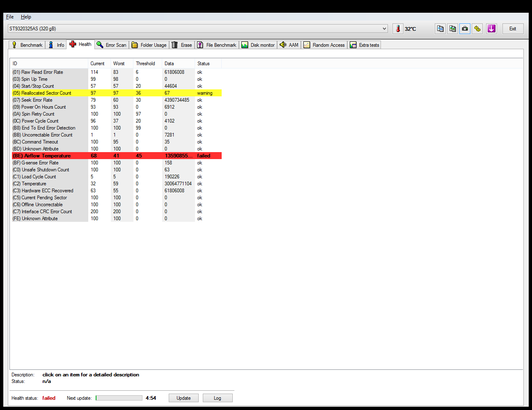This screenshot has width=532, height=410.
Task: Click the Status column header
Action: click(x=208, y=64)
